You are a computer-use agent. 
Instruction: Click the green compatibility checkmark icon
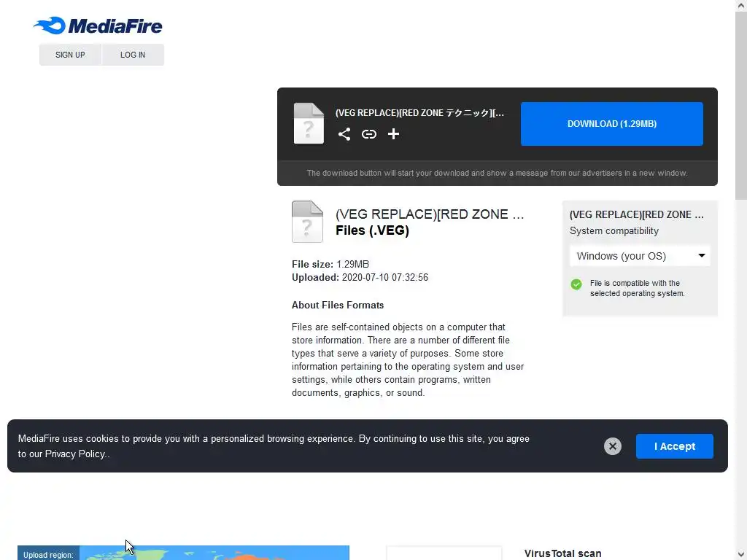tap(576, 284)
